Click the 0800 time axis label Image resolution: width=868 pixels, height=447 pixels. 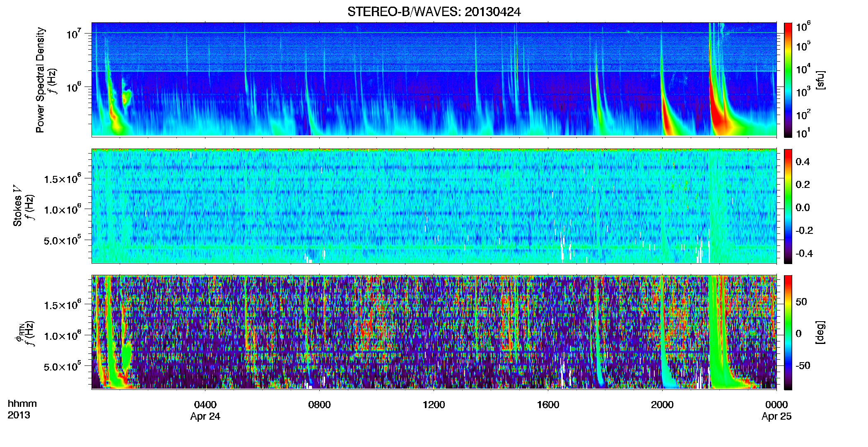point(319,404)
